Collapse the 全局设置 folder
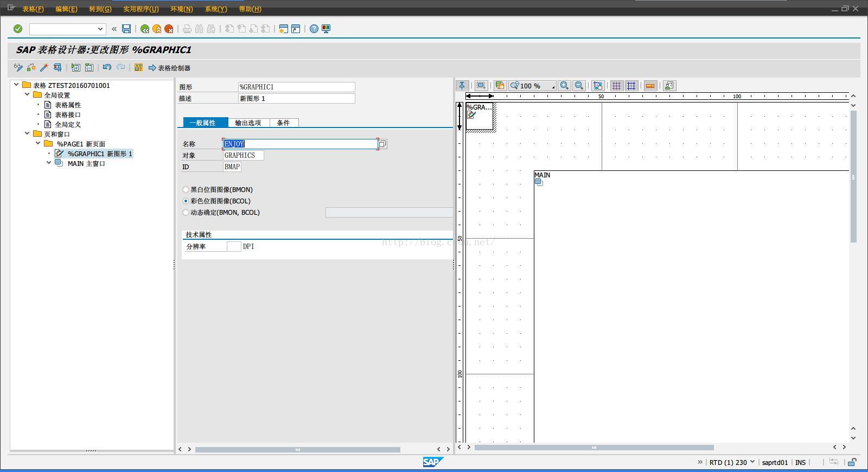 [x=27, y=94]
